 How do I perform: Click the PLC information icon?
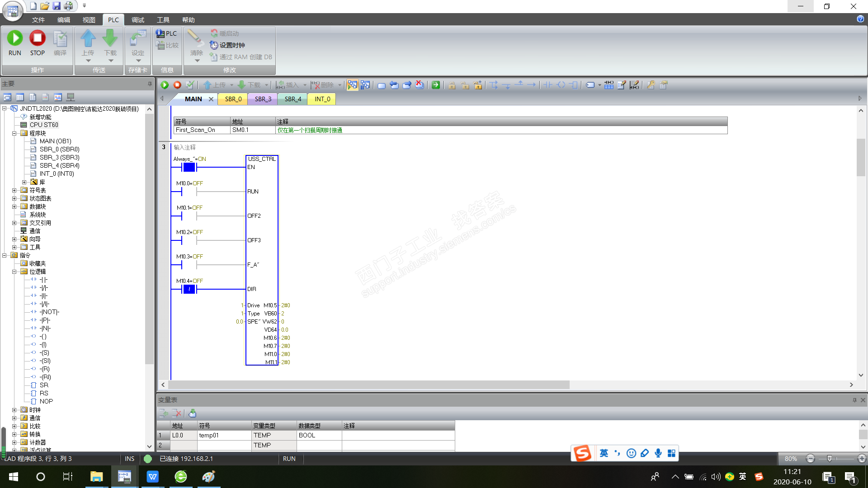160,33
